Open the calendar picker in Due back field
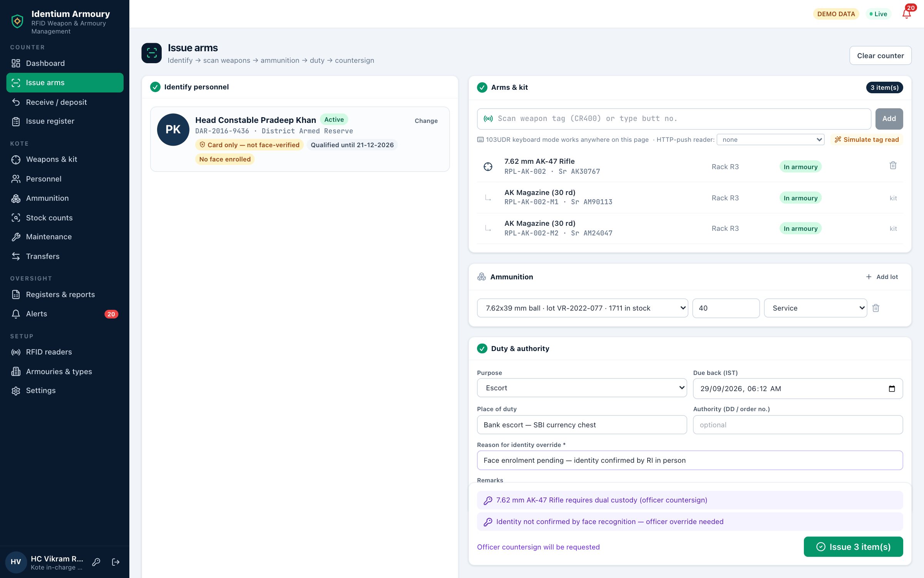The width and height of the screenshot is (924, 578). (x=892, y=388)
